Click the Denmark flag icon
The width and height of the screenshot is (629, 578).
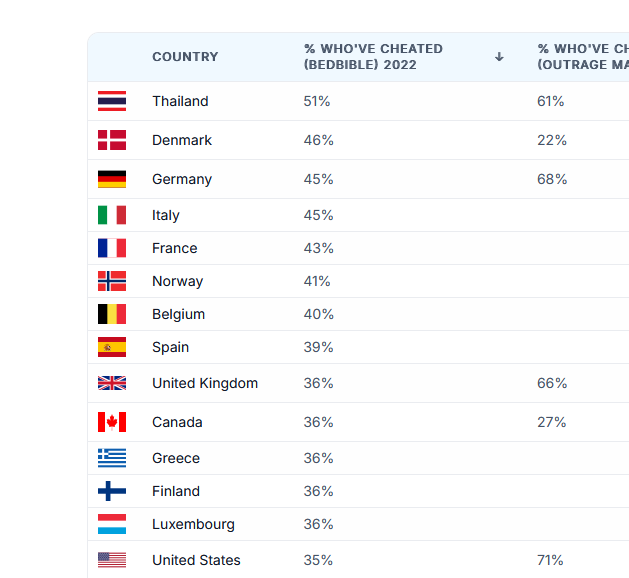tap(112, 140)
